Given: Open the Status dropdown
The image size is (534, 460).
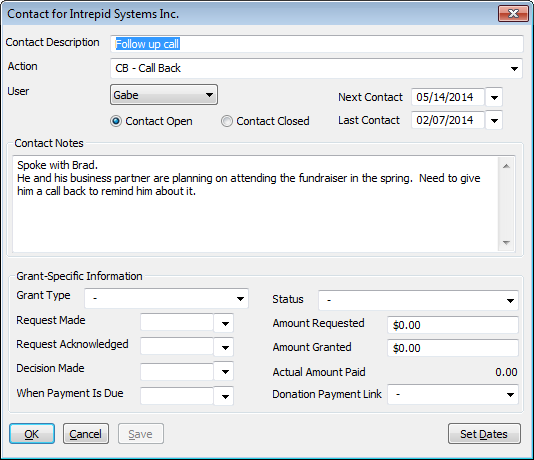Looking at the screenshot, I should [419, 300].
